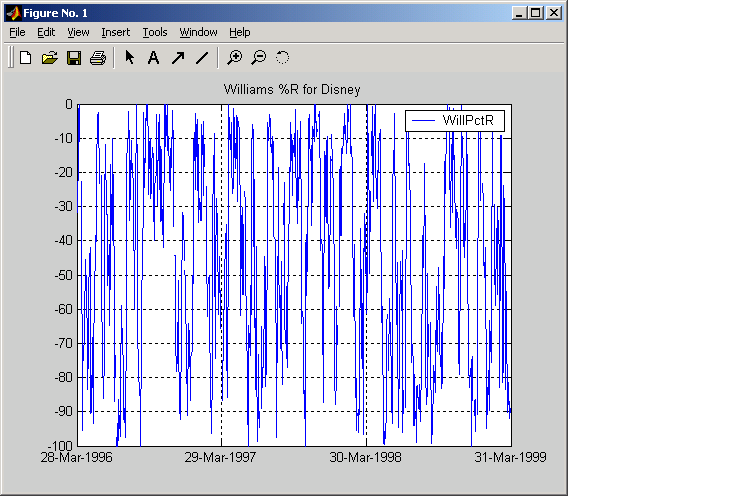
Task: Open a file with the folder icon
Action: [x=50, y=58]
